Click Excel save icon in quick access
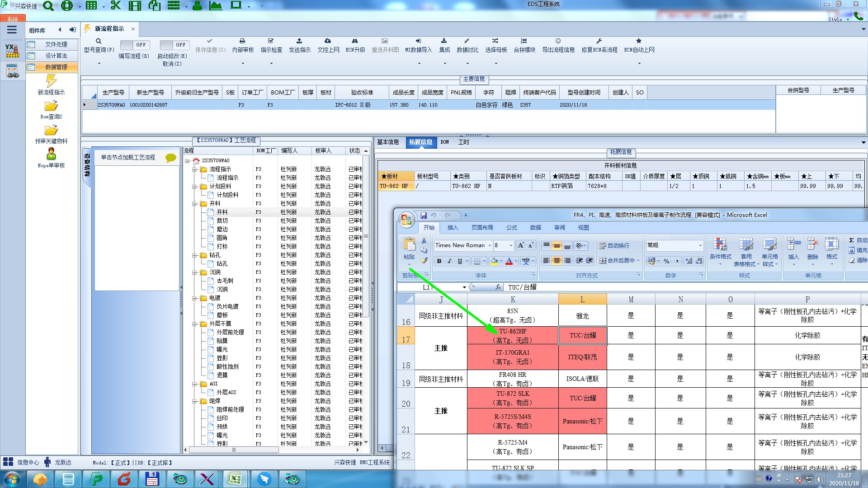Image resolution: width=868 pixels, height=488 pixels. pyautogui.click(x=424, y=216)
